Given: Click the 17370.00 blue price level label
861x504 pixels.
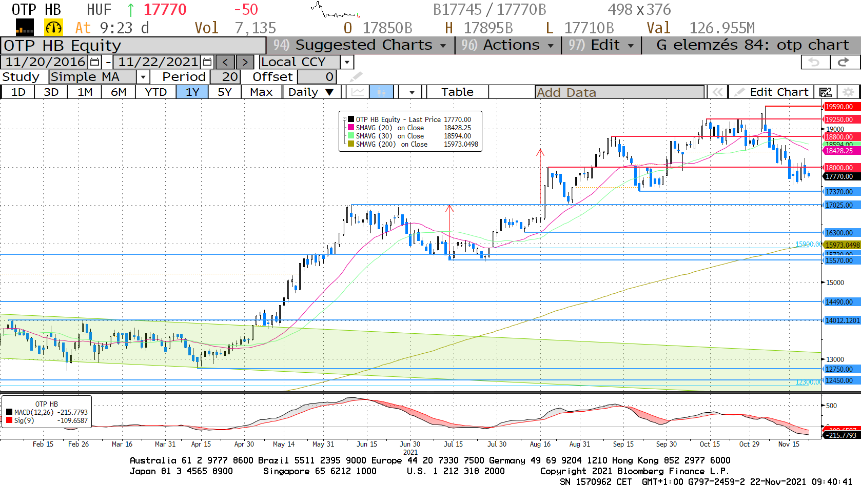Looking at the screenshot, I should (x=842, y=192).
